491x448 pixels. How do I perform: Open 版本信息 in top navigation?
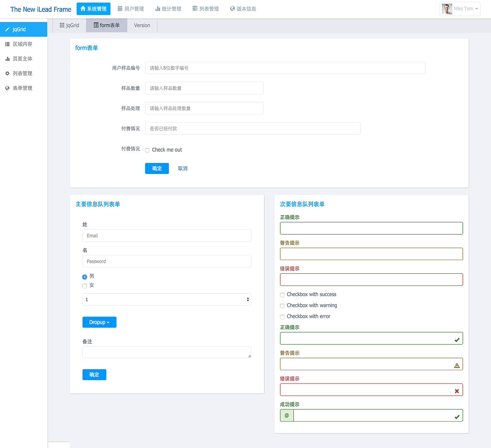(x=243, y=9)
